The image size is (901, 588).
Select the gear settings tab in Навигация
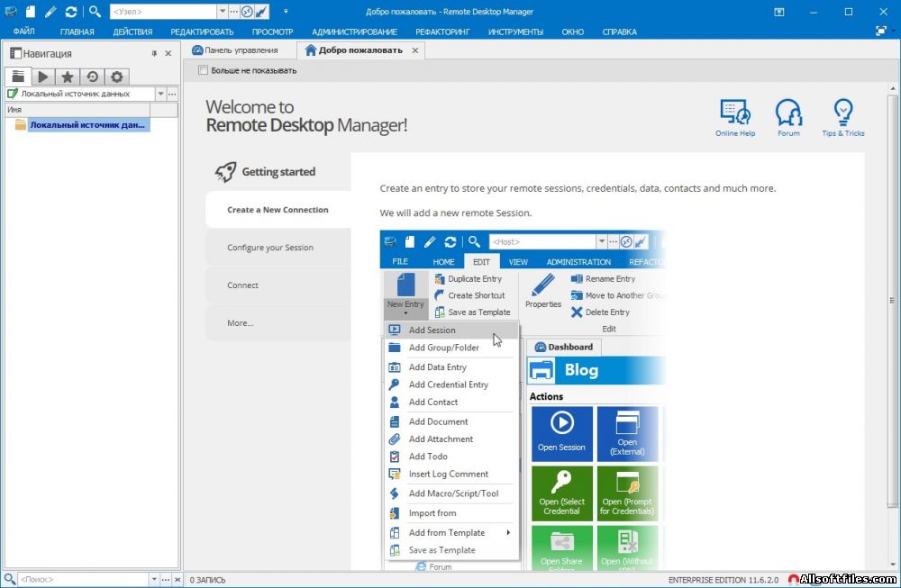[116, 77]
